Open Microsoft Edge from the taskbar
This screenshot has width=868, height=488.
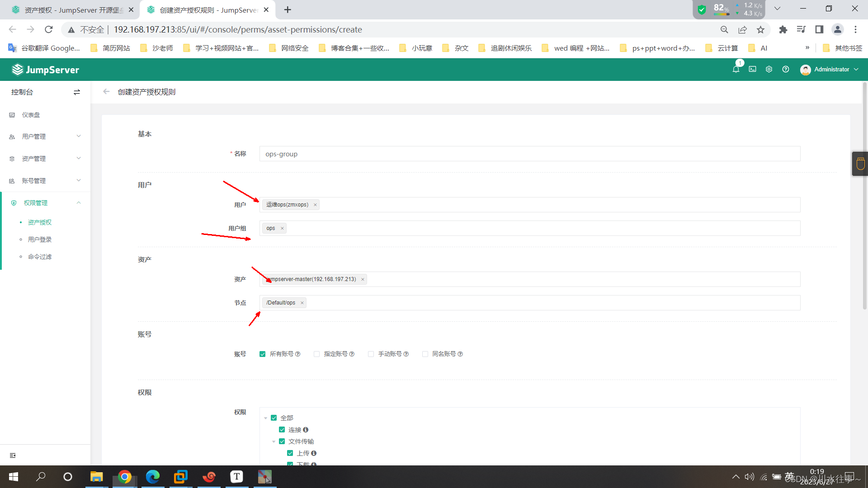[x=153, y=477]
